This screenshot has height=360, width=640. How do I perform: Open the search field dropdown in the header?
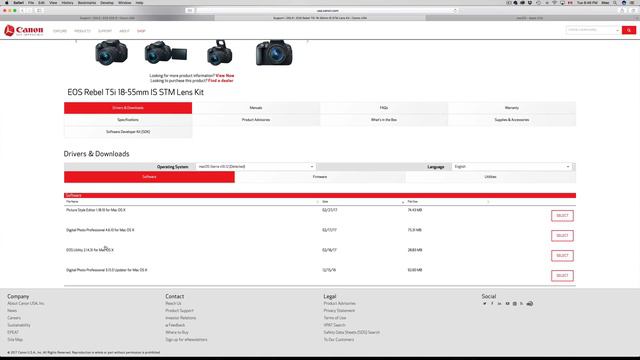[617, 30]
